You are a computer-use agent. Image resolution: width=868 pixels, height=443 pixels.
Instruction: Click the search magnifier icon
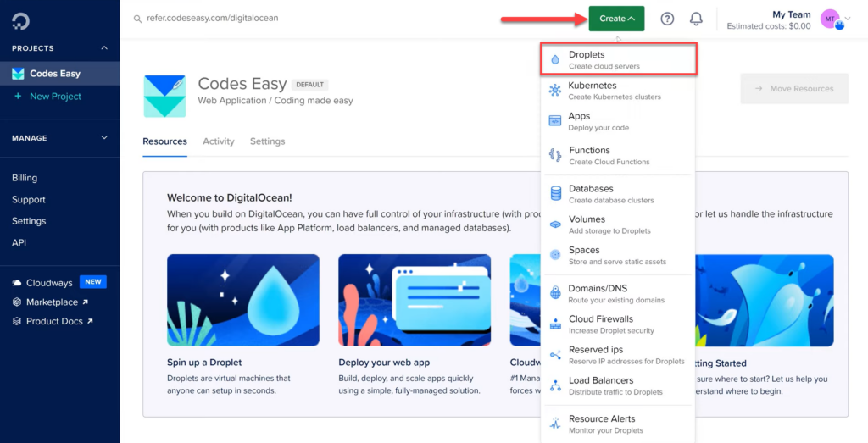click(138, 19)
